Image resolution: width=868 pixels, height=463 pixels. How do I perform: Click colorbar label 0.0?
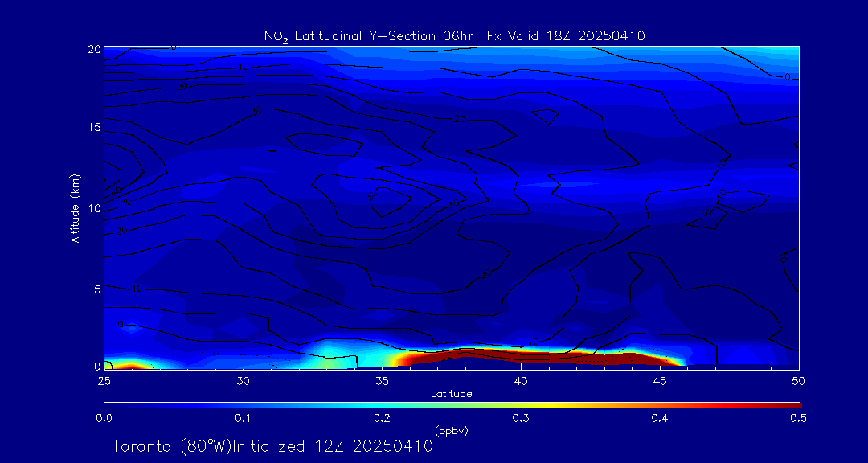pos(104,418)
